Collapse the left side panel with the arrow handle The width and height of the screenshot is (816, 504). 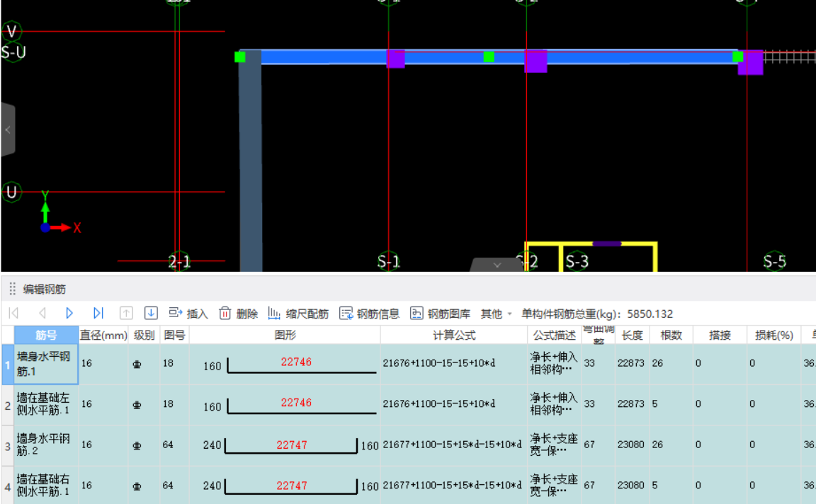[8, 130]
